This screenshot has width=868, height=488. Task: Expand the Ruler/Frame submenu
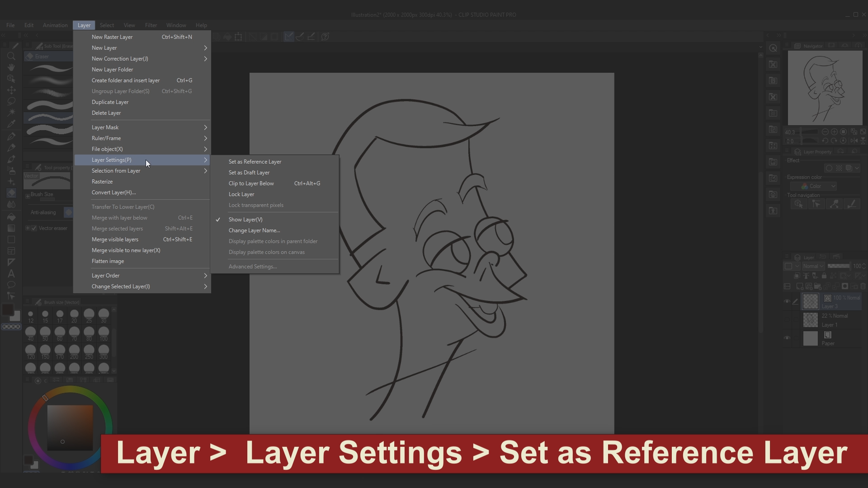[x=142, y=138]
